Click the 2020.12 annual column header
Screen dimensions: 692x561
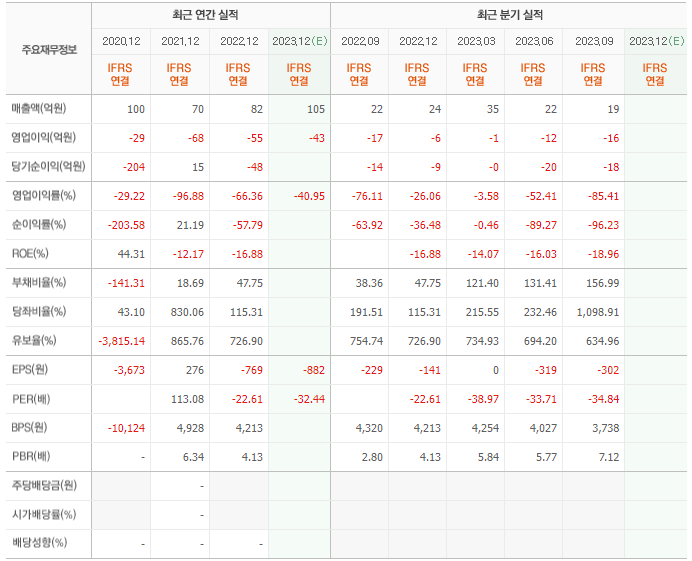pyautogui.click(x=121, y=41)
